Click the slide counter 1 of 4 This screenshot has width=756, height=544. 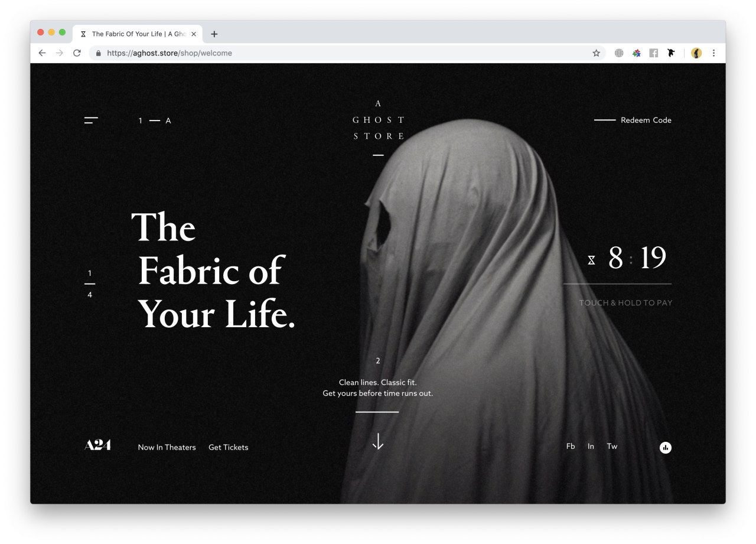pos(90,284)
